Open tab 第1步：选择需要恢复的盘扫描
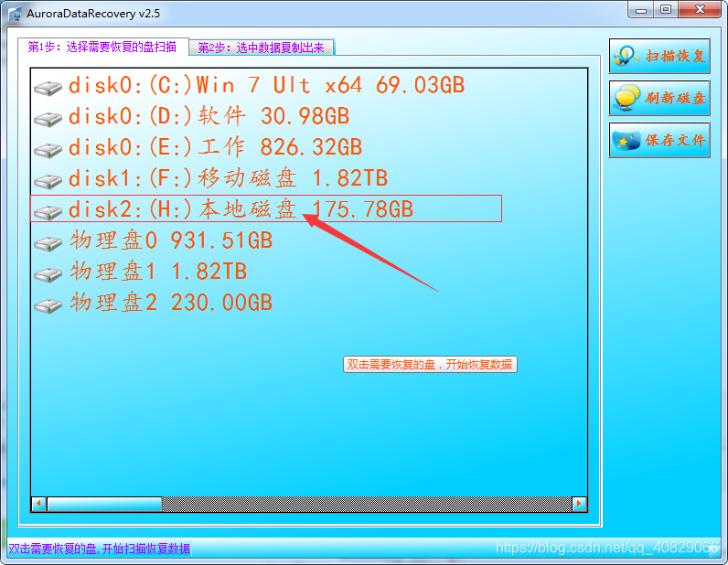The height and width of the screenshot is (565, 728). click(102, 47)
